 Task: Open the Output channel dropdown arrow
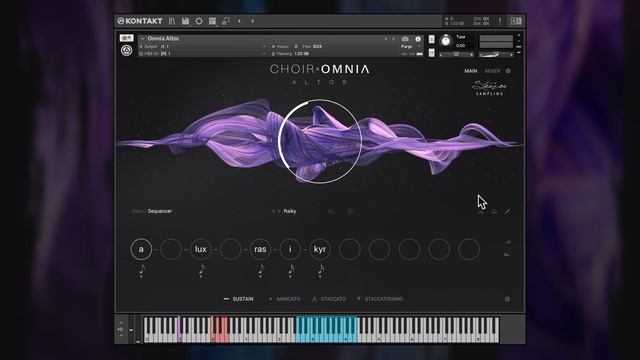[264, 47]
